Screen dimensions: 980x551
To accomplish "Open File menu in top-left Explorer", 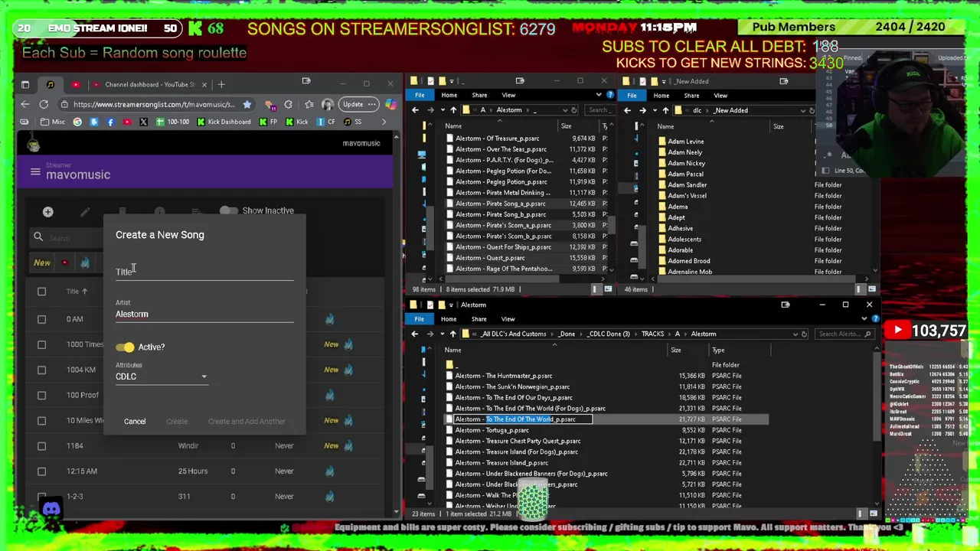I will pos(420,95).
